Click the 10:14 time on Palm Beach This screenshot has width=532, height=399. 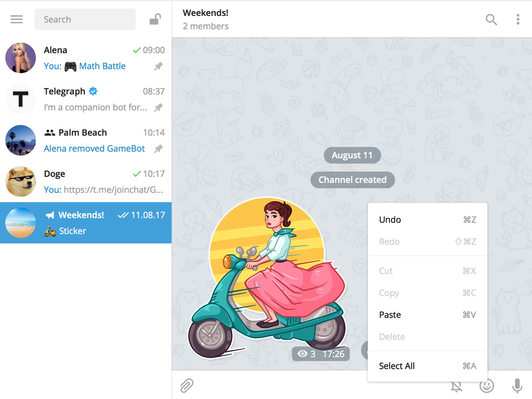pos(154,133)
